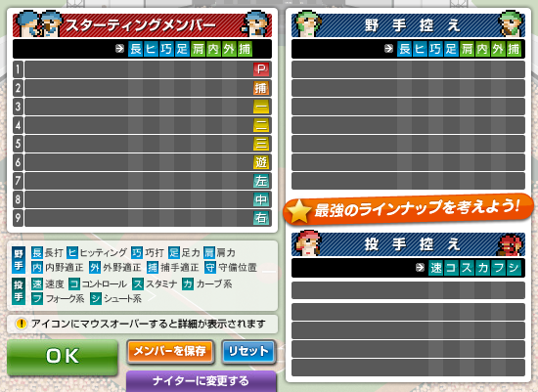Image resolution: width=538 pixels, height=392 pixels.
Task: Click the シ shoot icon in pitcher reserves header
Action: pyautogui.click(x=514, y=268)
